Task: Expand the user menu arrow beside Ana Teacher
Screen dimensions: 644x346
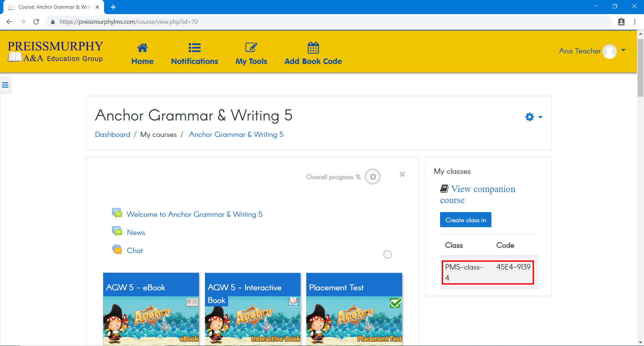Action: click(624, 50)
